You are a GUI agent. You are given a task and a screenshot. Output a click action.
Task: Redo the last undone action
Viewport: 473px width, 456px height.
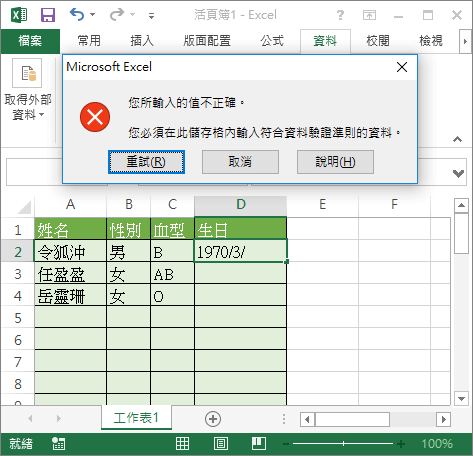[117, 15]
